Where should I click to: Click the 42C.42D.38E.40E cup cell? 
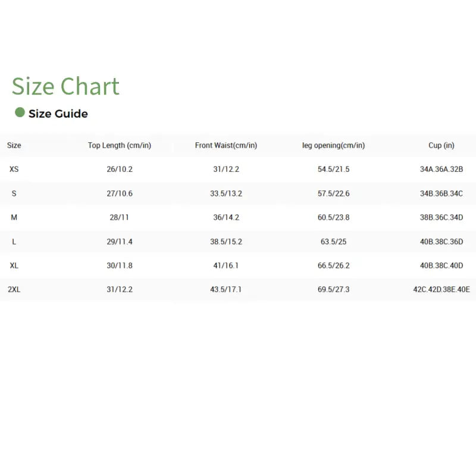pos(441,290)
